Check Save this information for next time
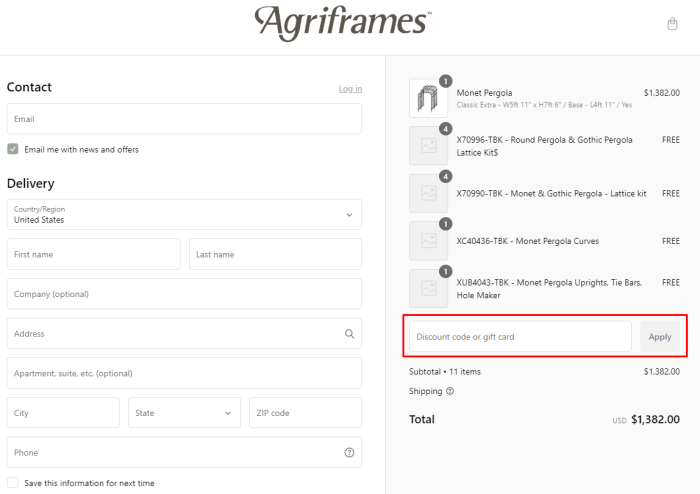This screenshot has height=494, width=700. point(13,483)
